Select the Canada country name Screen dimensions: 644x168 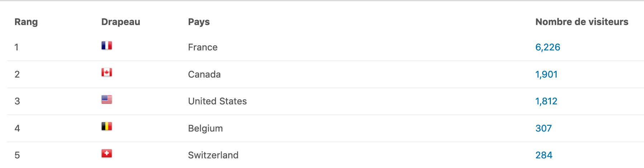tap(204, 74)
